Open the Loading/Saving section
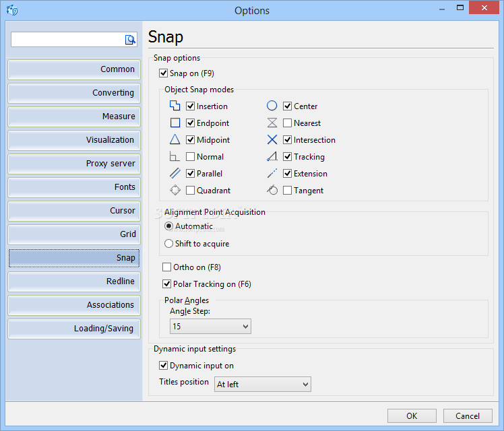This screenshot has width=504, height=431. (x=74, y=329)
